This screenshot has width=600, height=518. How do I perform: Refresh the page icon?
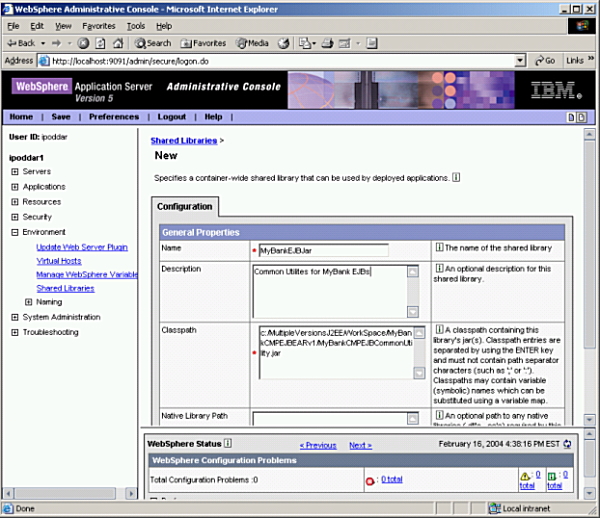click(100, 43)
